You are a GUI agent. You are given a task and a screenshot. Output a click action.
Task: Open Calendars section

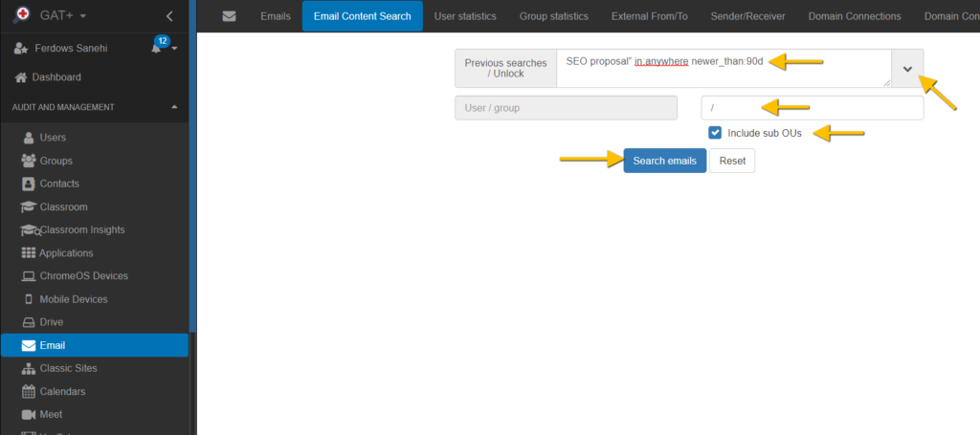62,391
